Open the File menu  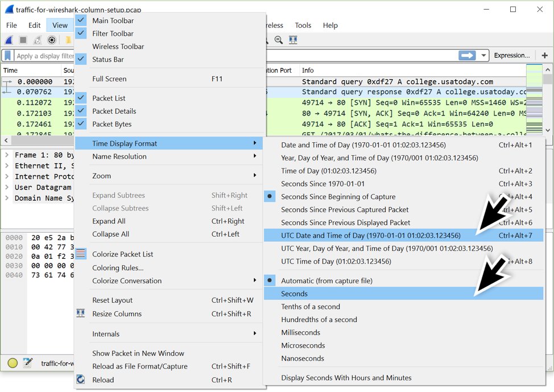(x=11, y=25)
